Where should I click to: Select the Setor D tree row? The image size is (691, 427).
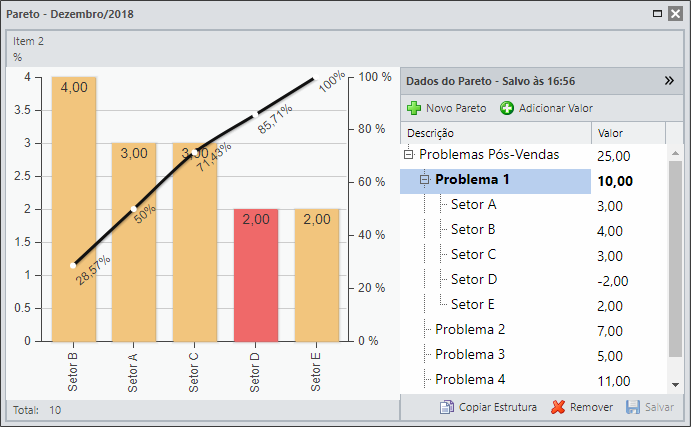click(x=533, y=280)
